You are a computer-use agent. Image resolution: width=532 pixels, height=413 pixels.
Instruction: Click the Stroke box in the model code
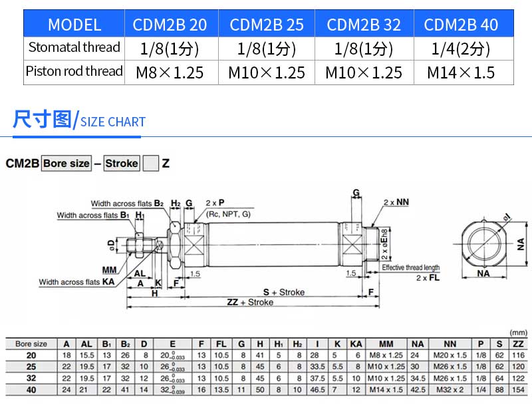(x=122, y=164)
